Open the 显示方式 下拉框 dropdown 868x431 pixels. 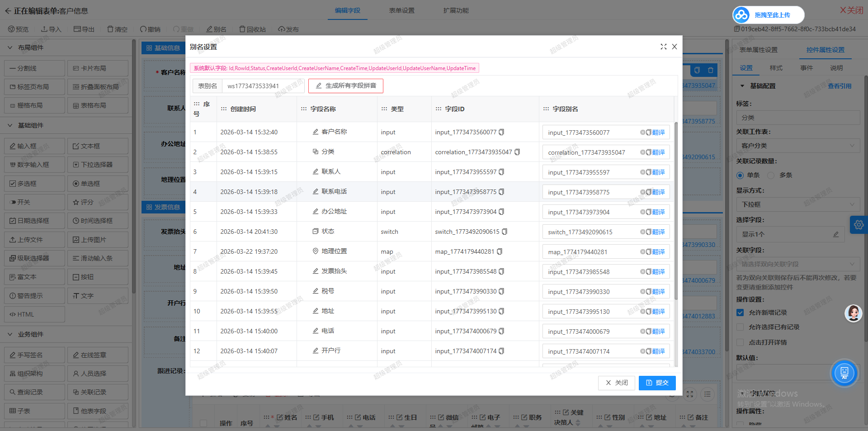pyautogui.click(x=798, y=204)
